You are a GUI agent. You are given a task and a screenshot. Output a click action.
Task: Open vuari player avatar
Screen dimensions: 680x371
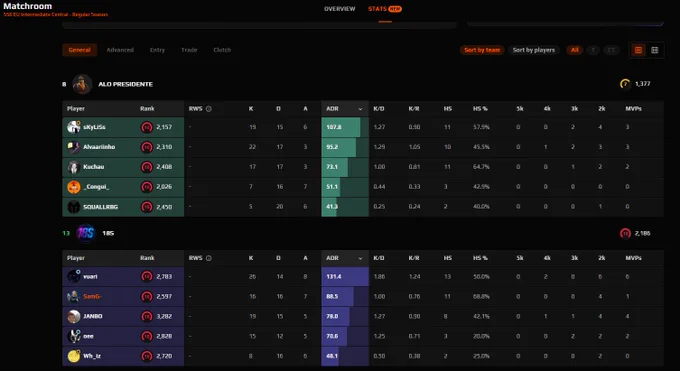pyautogui.click(x=74, y=276)
